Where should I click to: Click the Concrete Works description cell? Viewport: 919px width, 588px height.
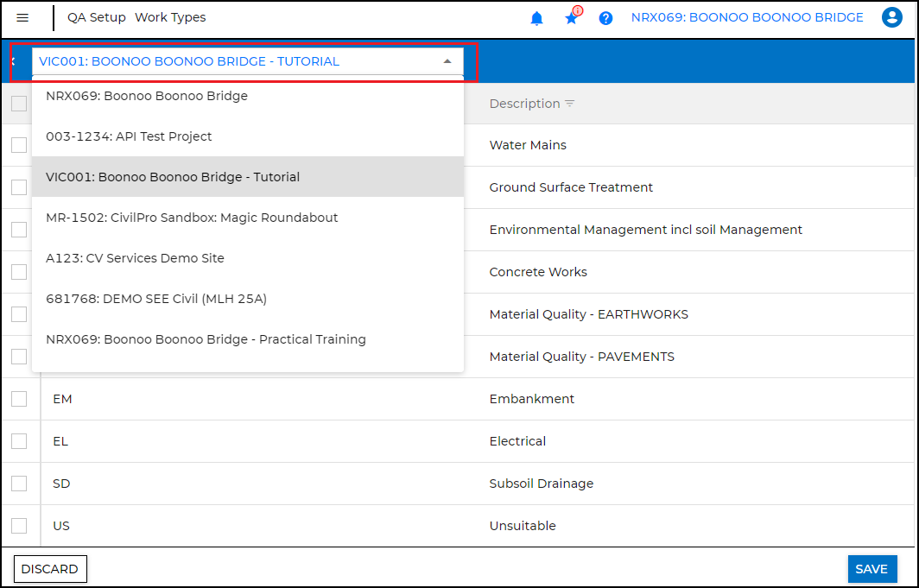538,272
